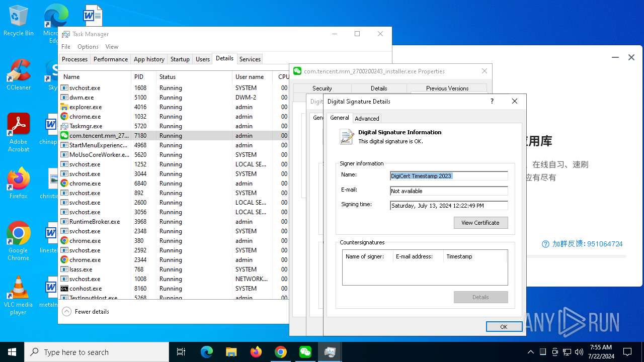Viewport: 644px width, 362px height.
Task: Open Security tab in Properties window
Action: (322, 88)
